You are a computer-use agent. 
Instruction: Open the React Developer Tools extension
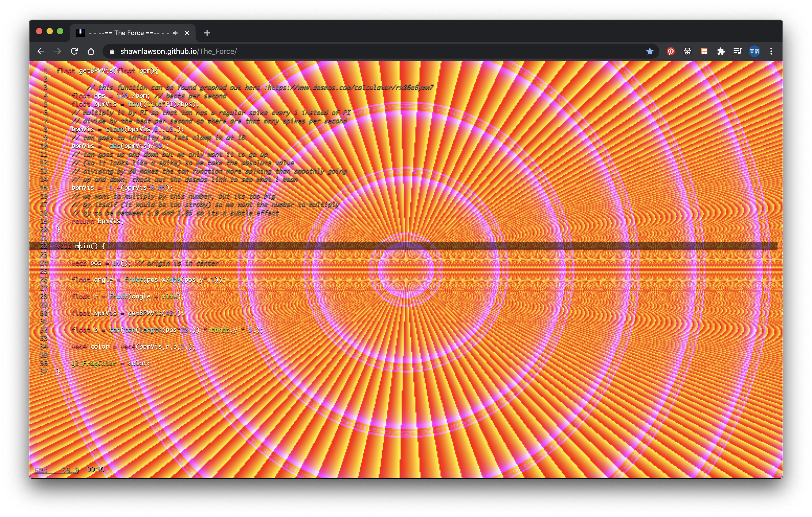pos(687,51)
